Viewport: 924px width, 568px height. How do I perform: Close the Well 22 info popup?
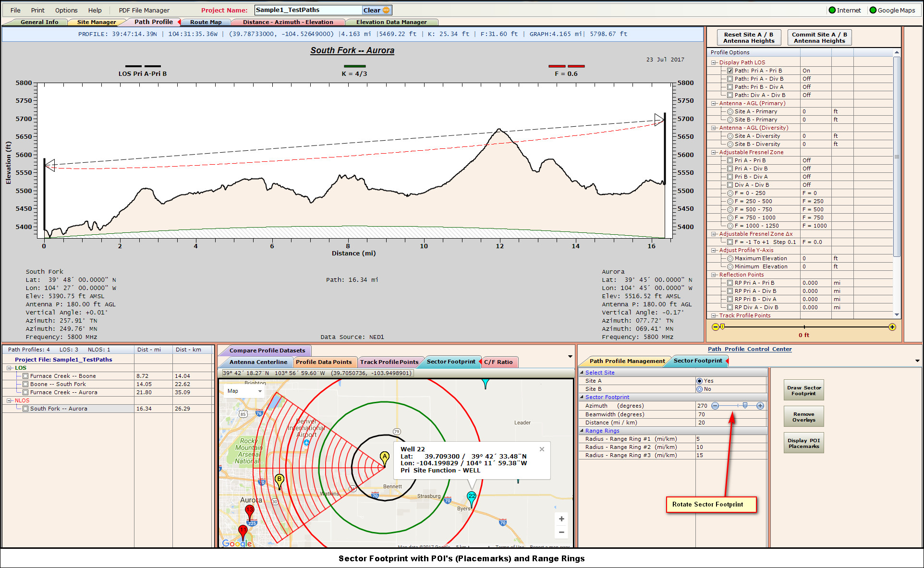[542, 449]
